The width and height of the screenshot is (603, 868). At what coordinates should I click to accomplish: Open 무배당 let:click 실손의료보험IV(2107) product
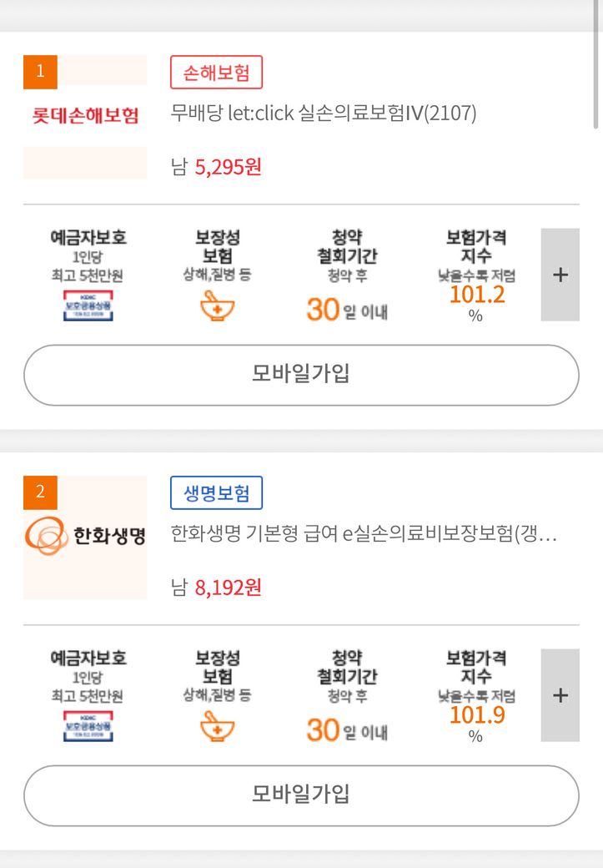(324, 114)
